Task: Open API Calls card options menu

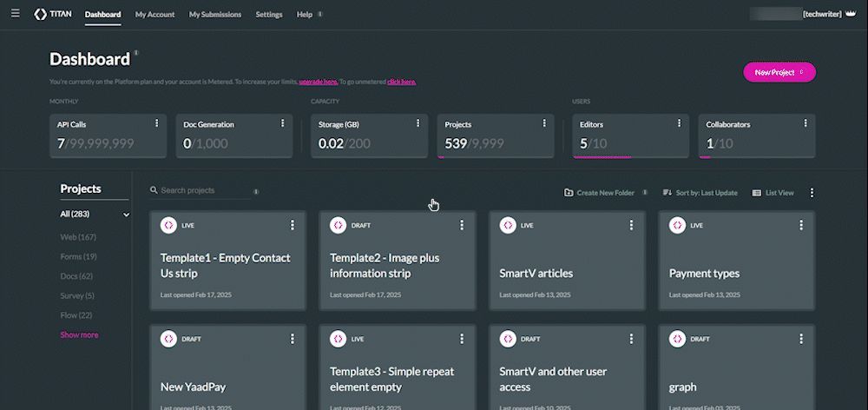Action: click(x=156, y=124)
